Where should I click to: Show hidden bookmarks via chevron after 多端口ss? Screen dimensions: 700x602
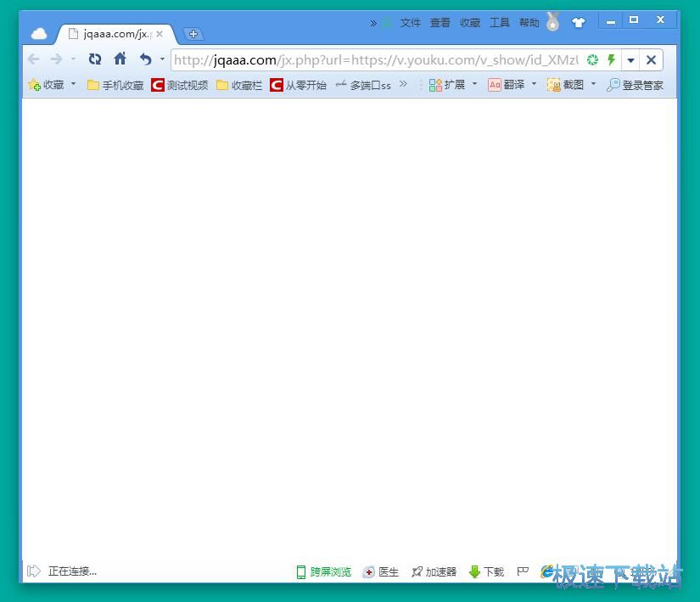click(x=402, y=84)
